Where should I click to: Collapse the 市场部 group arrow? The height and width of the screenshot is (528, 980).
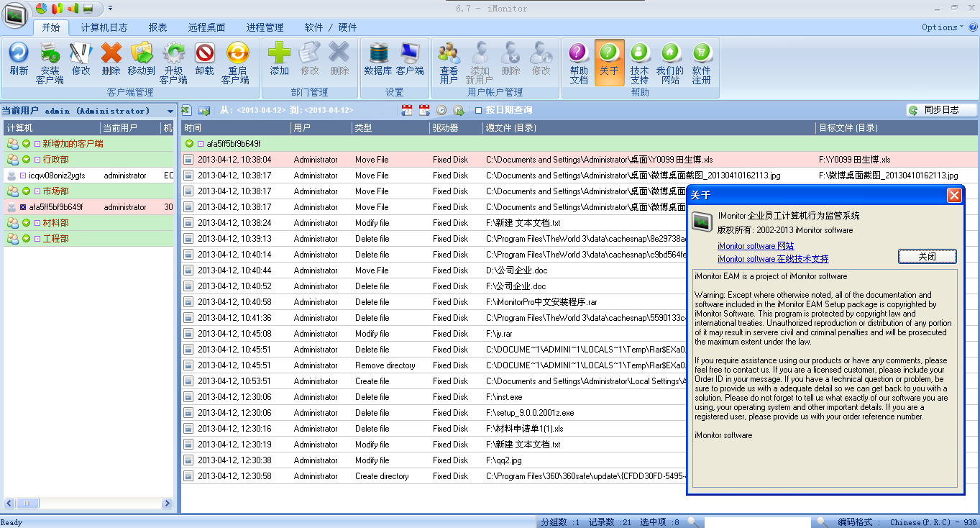click(x=26, y=191)
